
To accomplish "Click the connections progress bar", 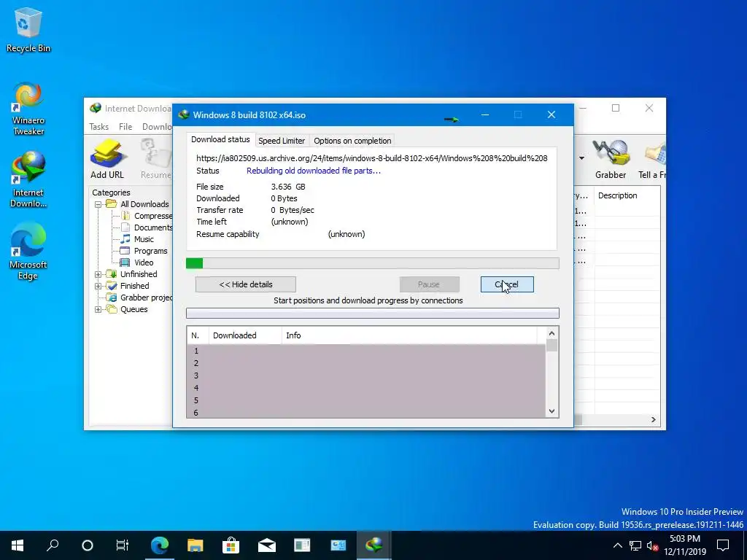I will click(x=373, y=314).
